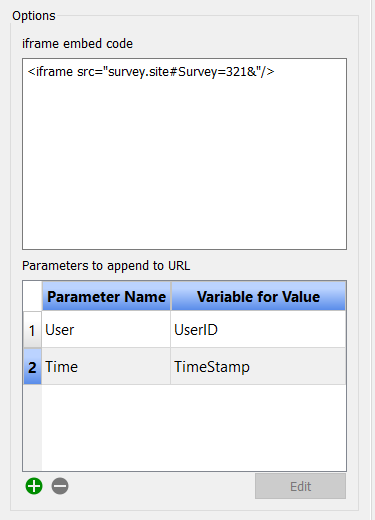Select row header number 2
Viewport: 375px width, 520px height.
coord(32,367)
